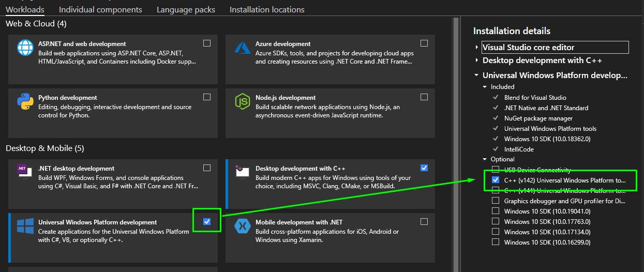Switch to Individual components tab
Image resolution: width=644 pixels, height=272 pixels.
click(x=100, y=9)
